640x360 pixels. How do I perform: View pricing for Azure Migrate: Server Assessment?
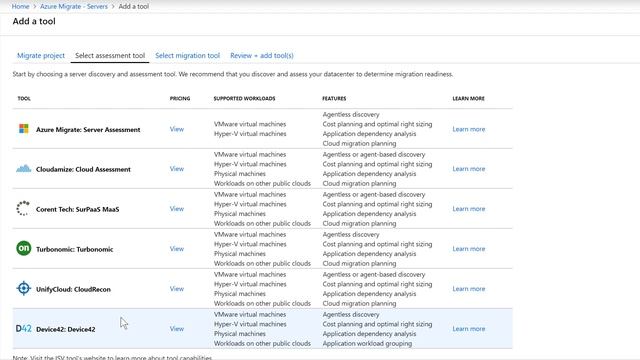(177, 129)
